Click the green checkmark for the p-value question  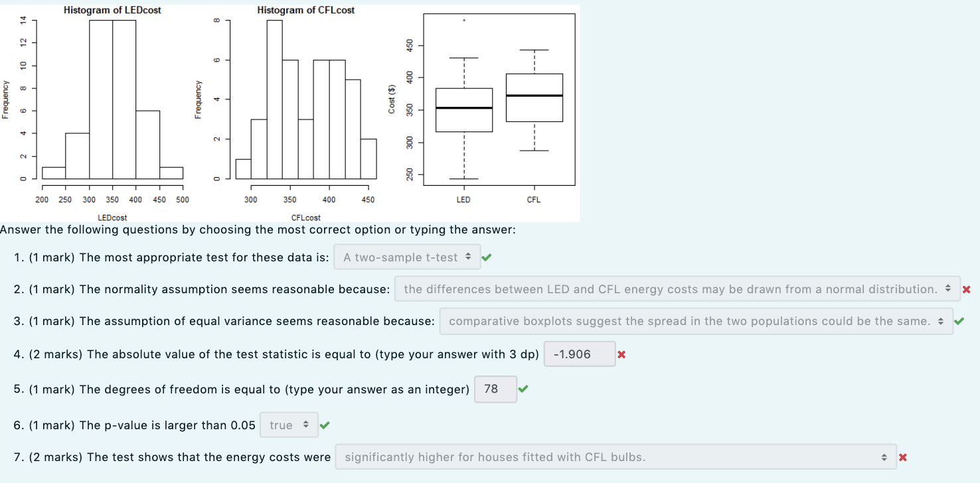[325, 425]
